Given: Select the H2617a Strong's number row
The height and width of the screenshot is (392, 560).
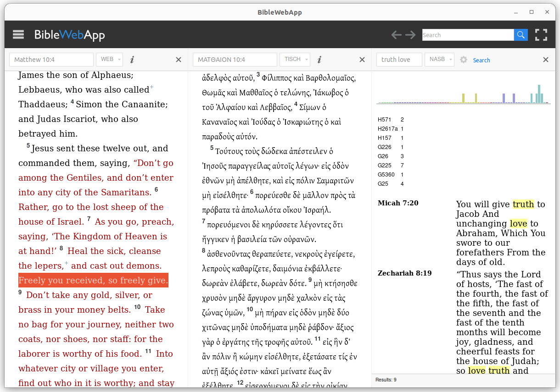Looking at the screenshot, I should tap(391, 129).
